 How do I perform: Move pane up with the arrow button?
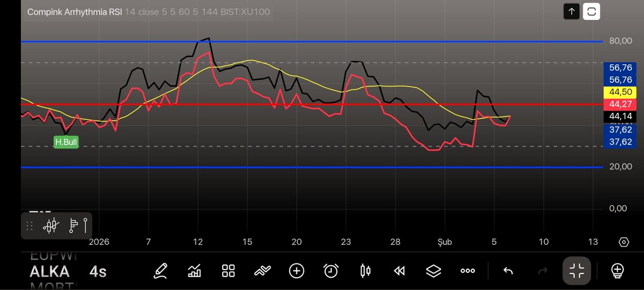point(572,11)
